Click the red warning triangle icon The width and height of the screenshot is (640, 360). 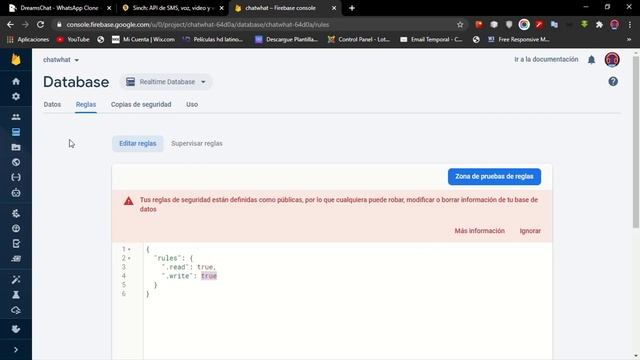pyautogui.click(x=129, y=201)
